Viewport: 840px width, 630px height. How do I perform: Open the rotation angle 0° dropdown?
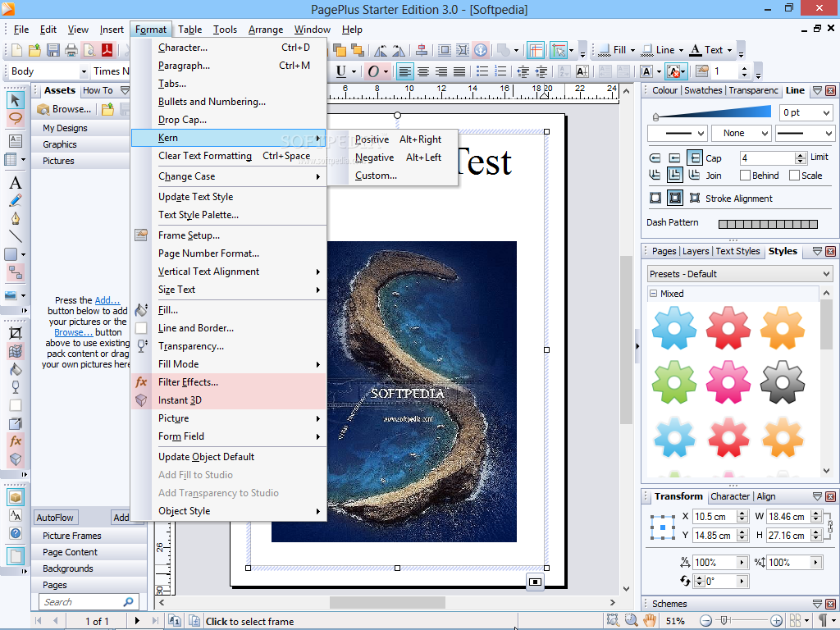pyautogui.click(x=742, y=581)
